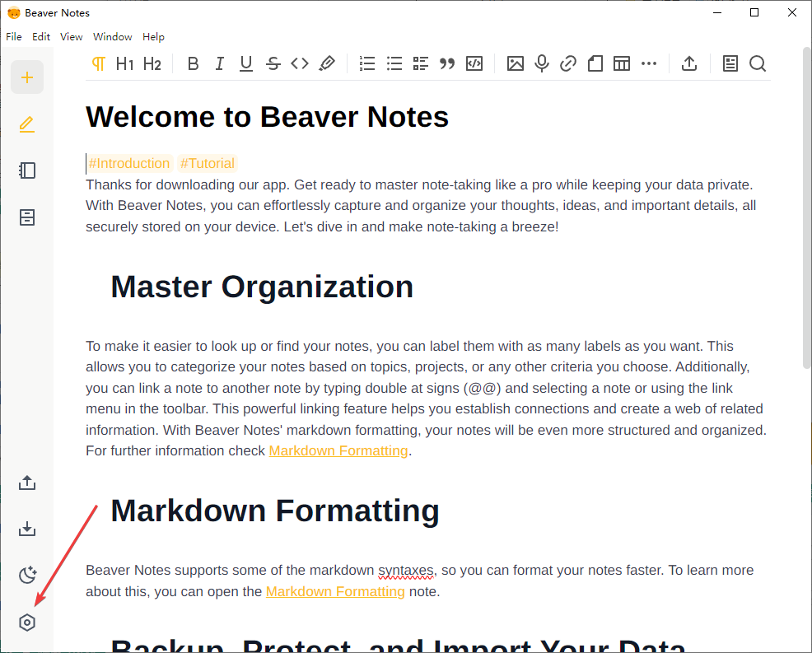Click the #Introduction label
The width and height of the screenshot is (812, 653).
pos(129,164)
